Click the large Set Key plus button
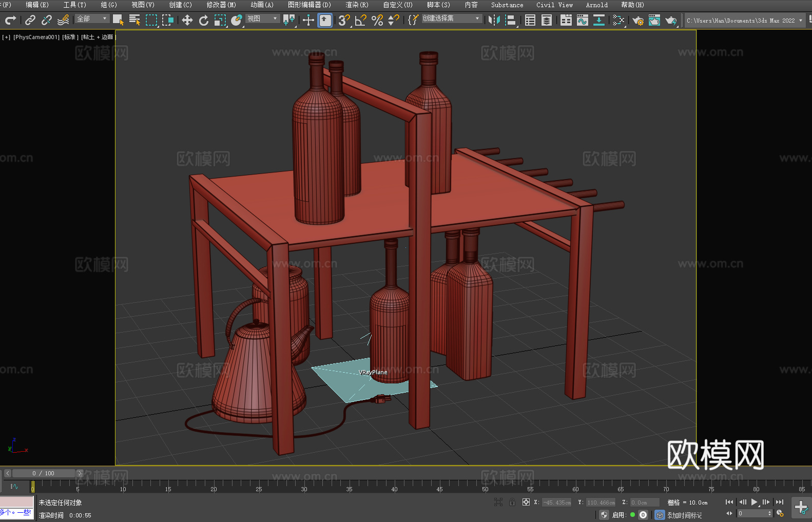This screenshot has width=812, height=522. point(801,508)
